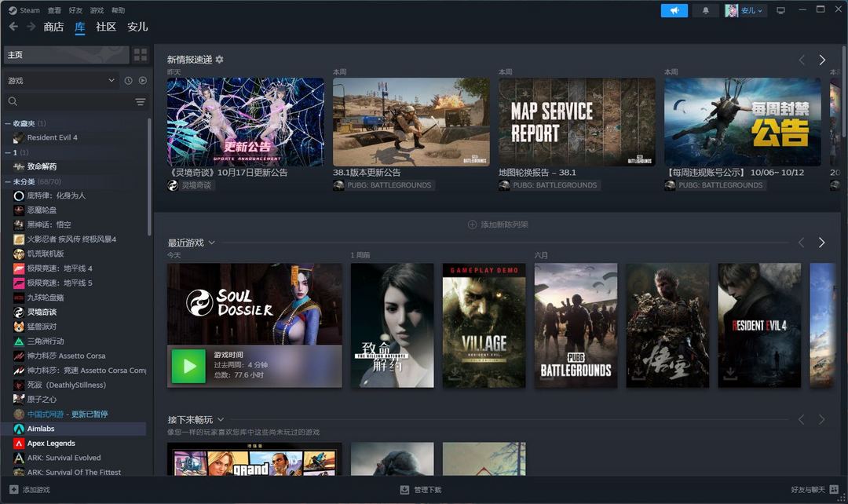Click 添加新陈列架 to add a shelf
The width and height of the screenshot is (848, 504).
coord(498,225)
